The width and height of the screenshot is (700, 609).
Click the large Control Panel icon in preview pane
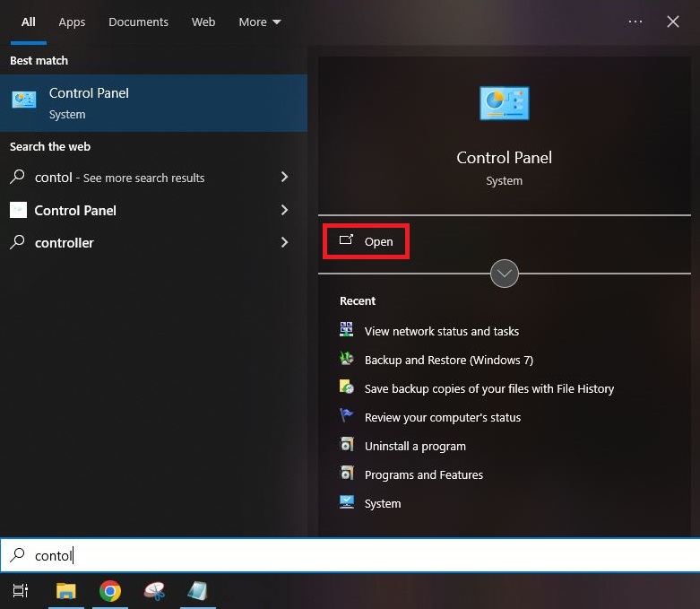pos(504,103)
